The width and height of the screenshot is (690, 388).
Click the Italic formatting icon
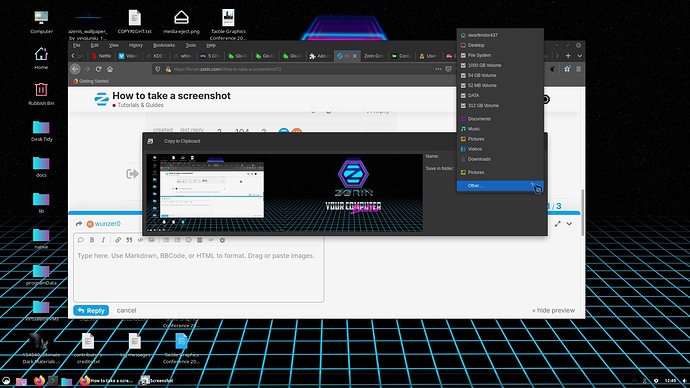click(103, 240)
